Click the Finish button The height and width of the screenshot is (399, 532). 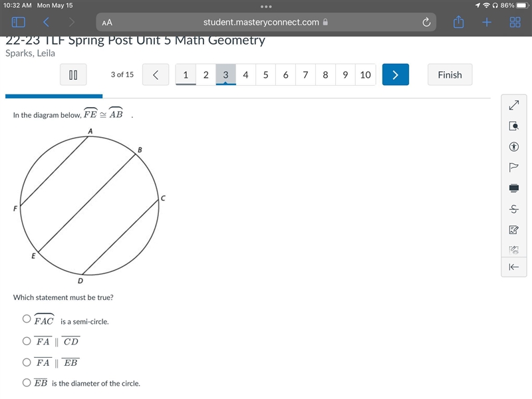pyautogui.click(x=450, y=74)
